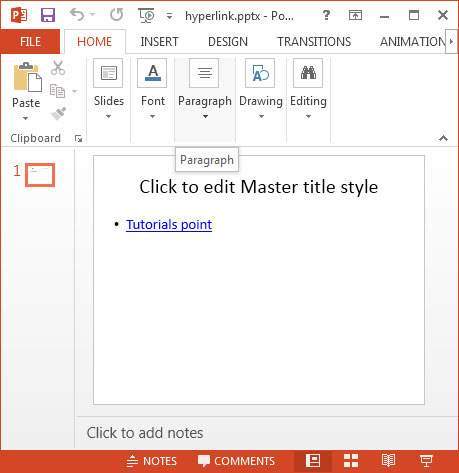Click the 'Click to edit Master title style' title

point(259,187)
